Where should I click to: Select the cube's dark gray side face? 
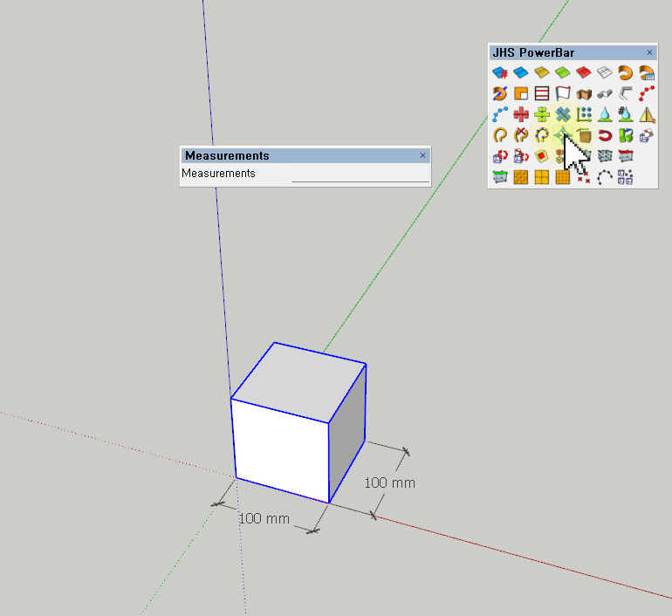coord(347,433)
